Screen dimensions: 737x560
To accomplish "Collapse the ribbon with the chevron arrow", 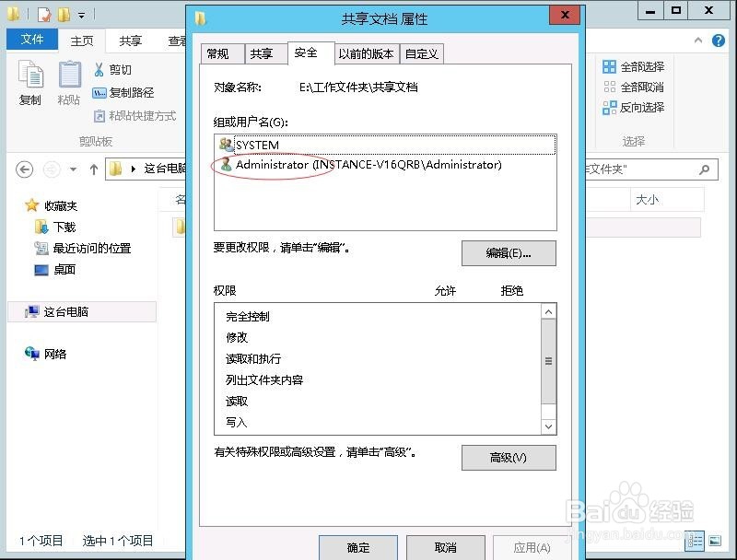I will point(697,41).
